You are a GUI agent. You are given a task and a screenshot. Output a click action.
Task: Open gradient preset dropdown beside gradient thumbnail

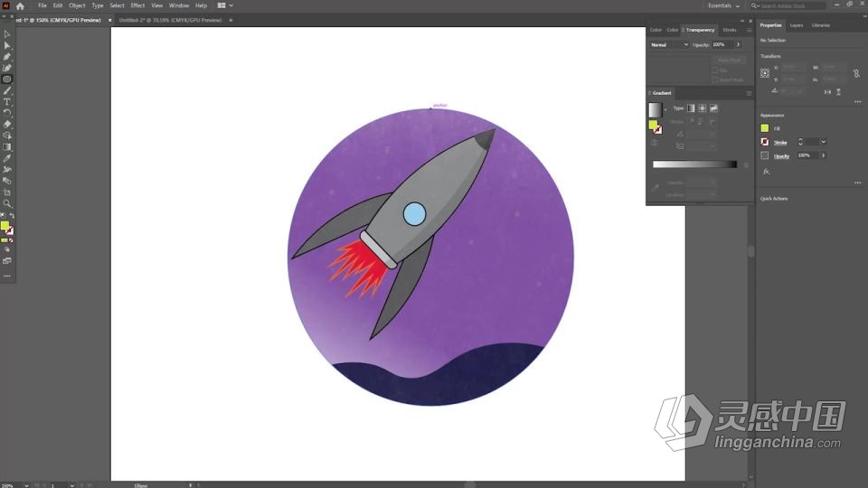[x=665, y=109]
